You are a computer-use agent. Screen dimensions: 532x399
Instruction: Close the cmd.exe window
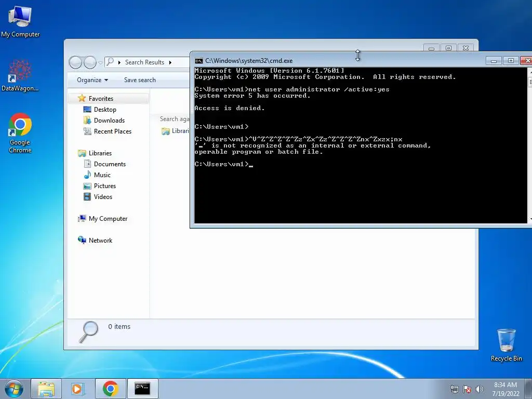click(x=526, y=60)
